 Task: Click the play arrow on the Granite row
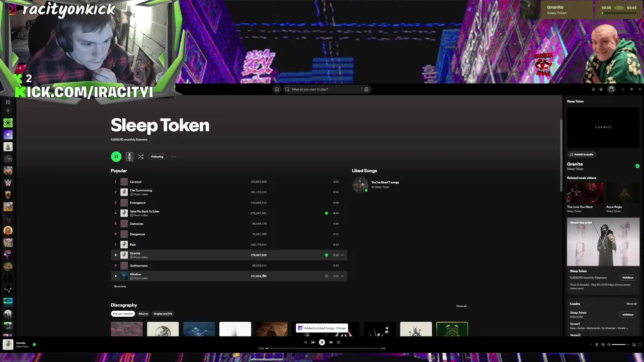115,255
